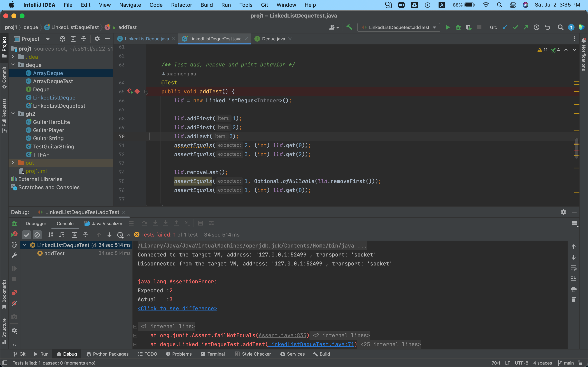Click the green Run button in toolbar

coord(447,28)
